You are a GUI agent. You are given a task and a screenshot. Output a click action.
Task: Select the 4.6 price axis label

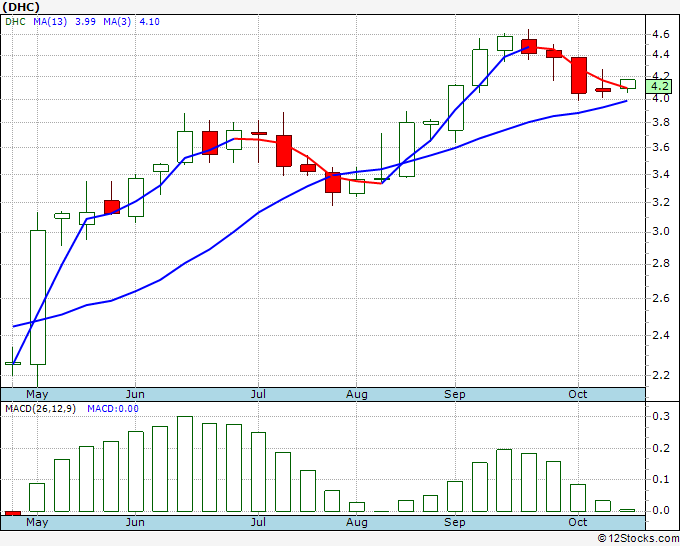coord(660,34)
